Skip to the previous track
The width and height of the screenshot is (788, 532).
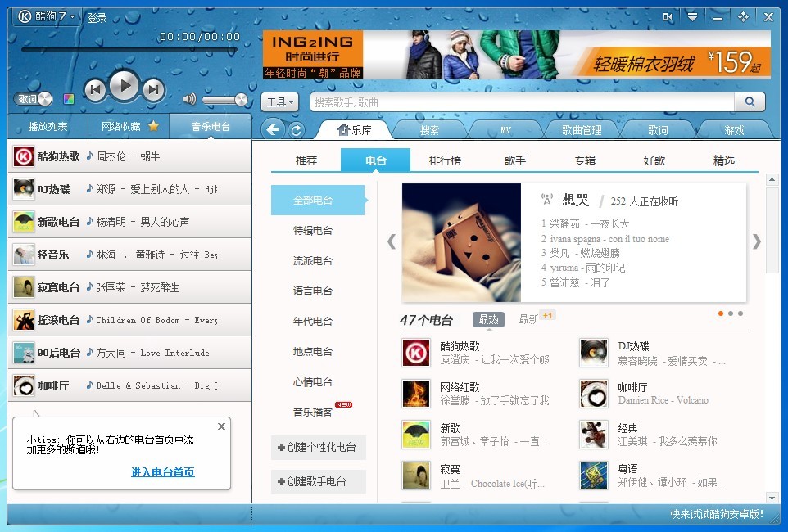point(95,89)
